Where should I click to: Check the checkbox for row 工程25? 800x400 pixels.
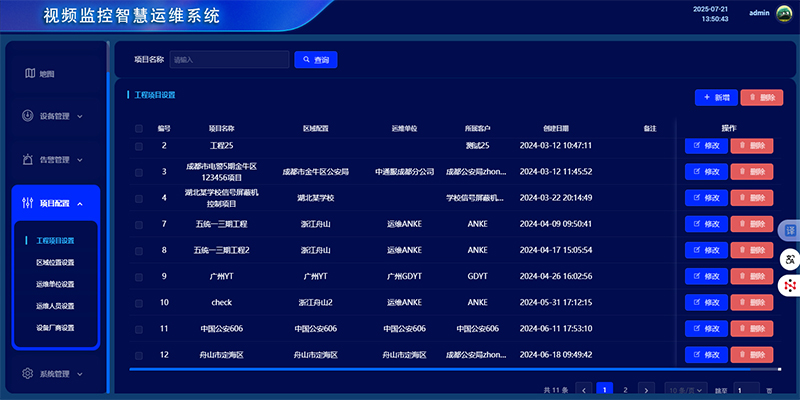pos(139,146)
